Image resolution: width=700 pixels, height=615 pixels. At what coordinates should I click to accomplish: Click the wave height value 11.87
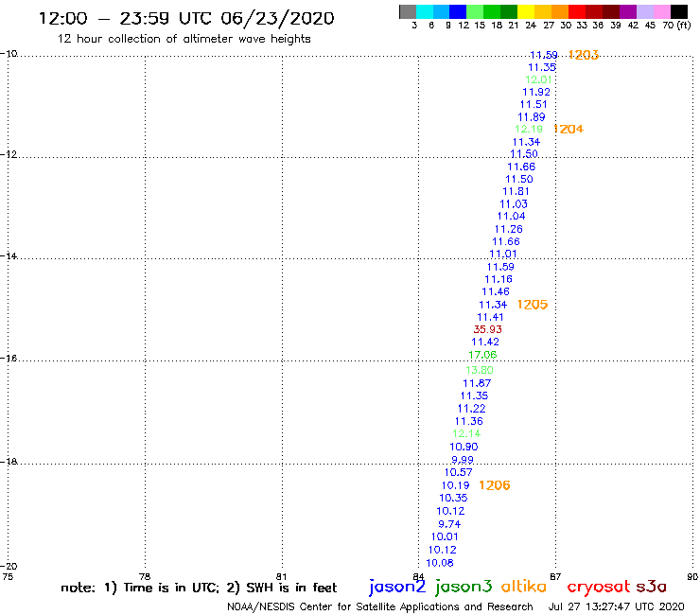(x=477, y=383)
